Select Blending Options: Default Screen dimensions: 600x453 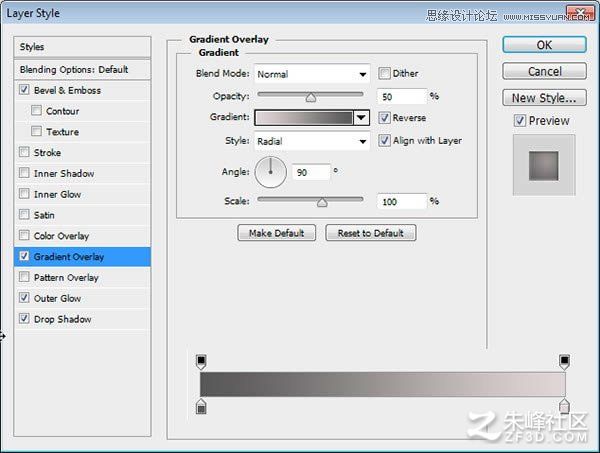pyautogui.click(x=82, y=70)
